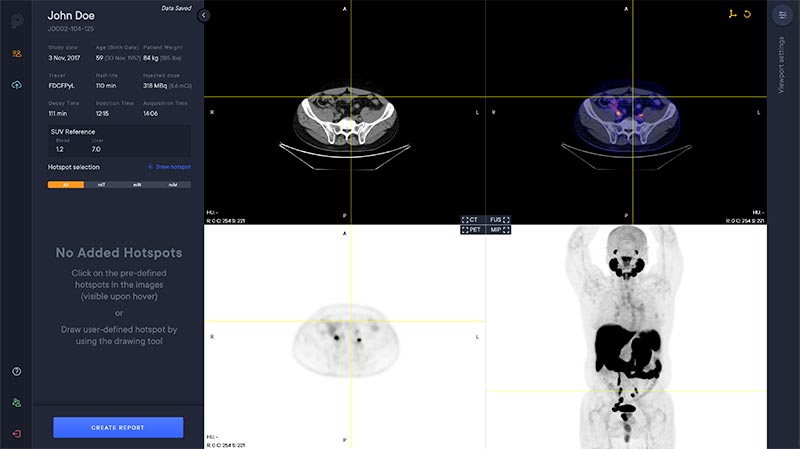Click the acquisition time 14:06

pyautogui.click(x=151, y=113)
